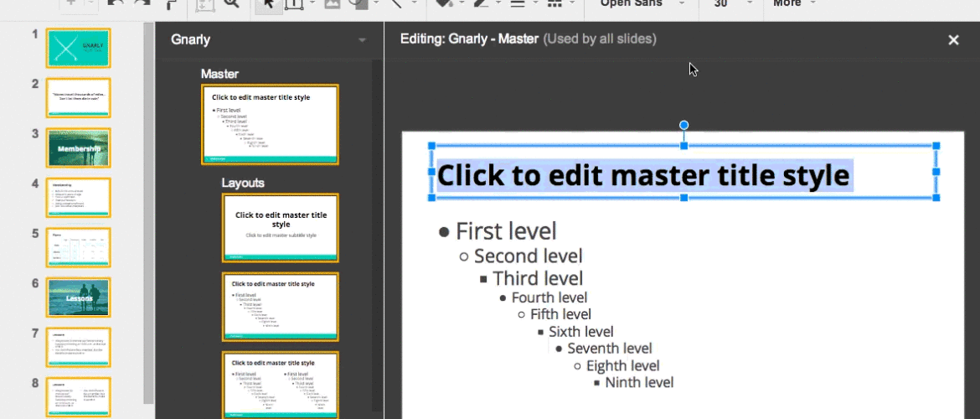Select the Master slide thumbnail
Image resolution: width=980 pixels, height=419 pixels.
[270, 124]
